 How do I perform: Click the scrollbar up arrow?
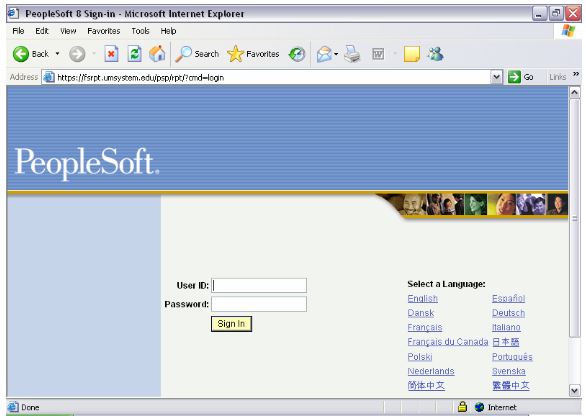pos(575,93)
